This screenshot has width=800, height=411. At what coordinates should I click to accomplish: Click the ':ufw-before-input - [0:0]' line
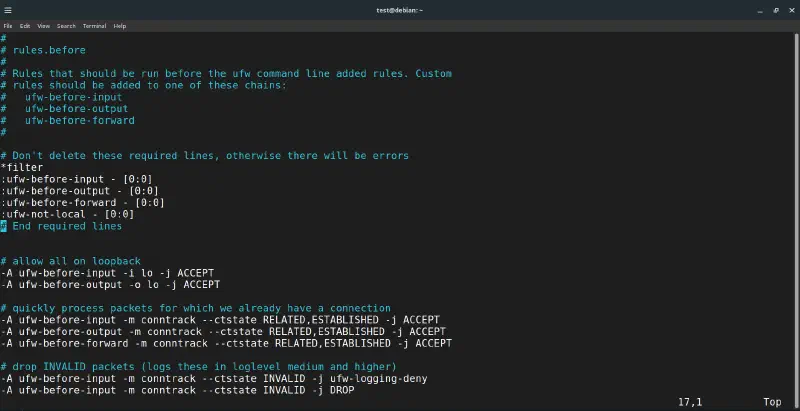pos(77,179)
